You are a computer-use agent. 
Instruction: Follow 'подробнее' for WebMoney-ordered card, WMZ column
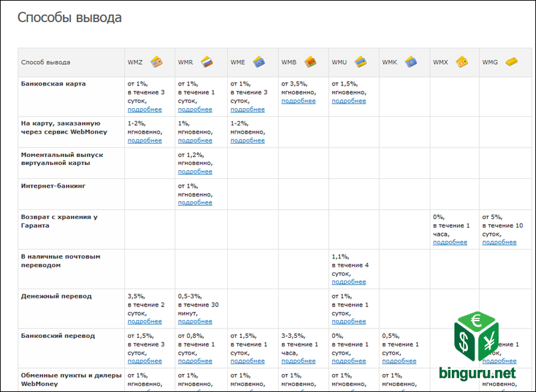(144, 141)
